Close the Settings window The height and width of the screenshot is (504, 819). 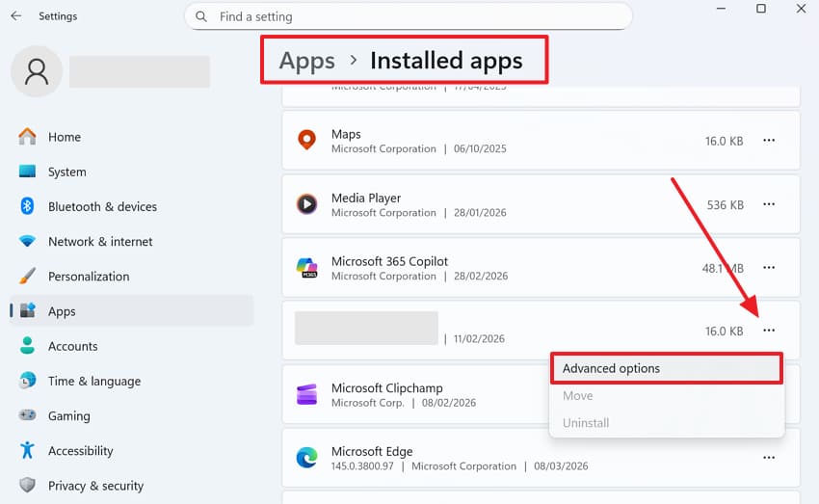(801, 9)
